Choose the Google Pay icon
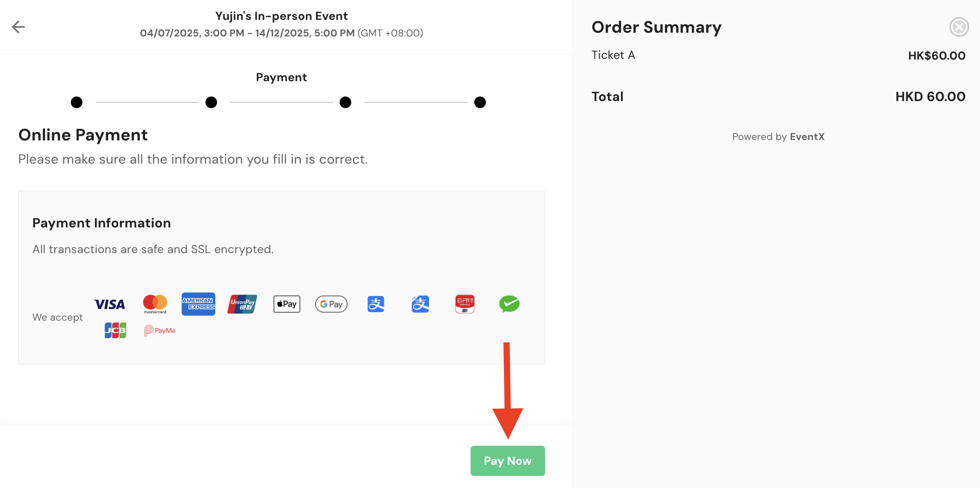Screen dimensions: 980x488 click(x=331, y=304)
